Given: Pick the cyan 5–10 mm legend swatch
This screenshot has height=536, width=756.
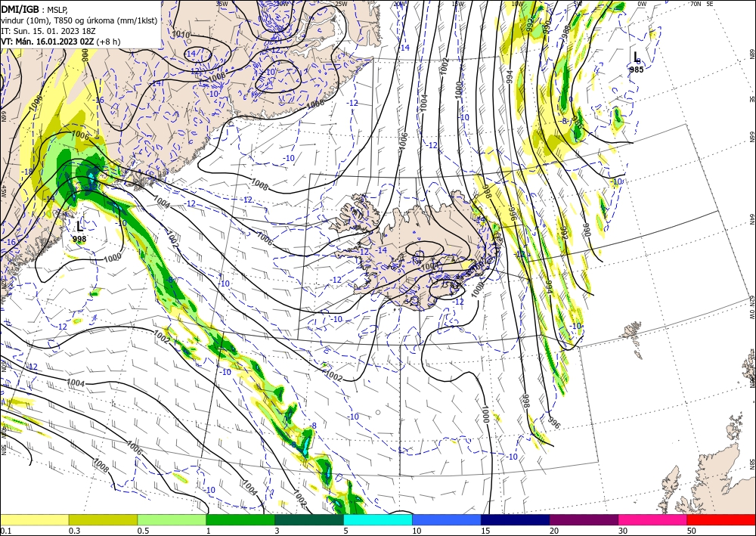Looking at the screenshot, I should point(377,519).
